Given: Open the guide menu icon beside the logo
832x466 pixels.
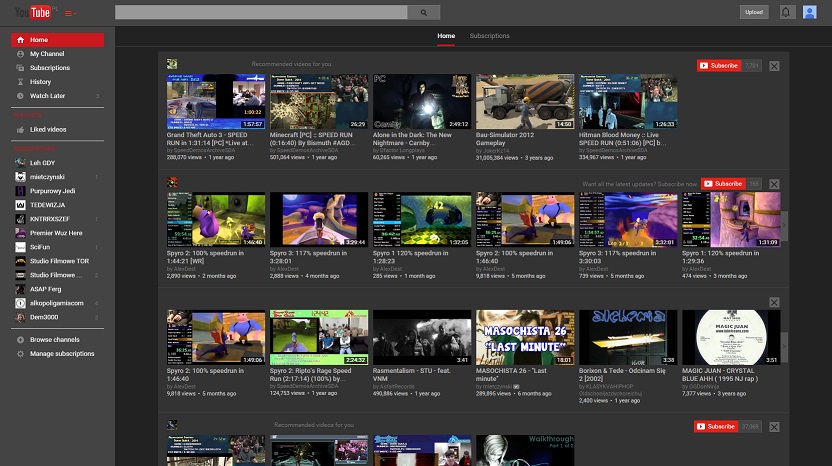Looking at the screenshot, I should [70, 13].
